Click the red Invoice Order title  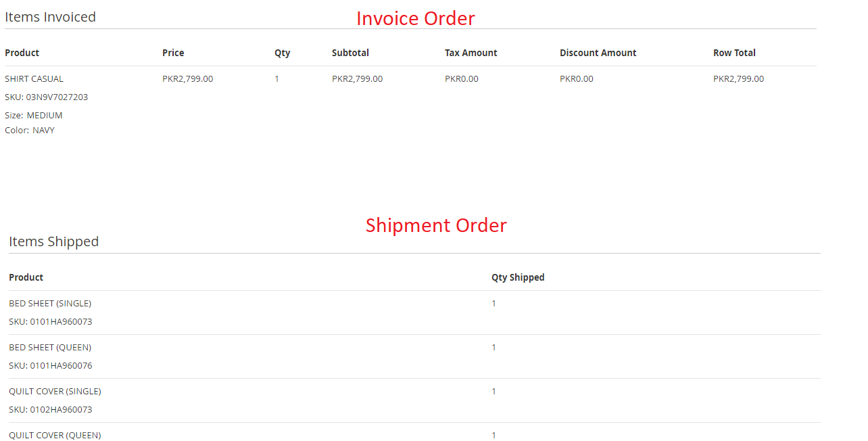pos(415,18)
